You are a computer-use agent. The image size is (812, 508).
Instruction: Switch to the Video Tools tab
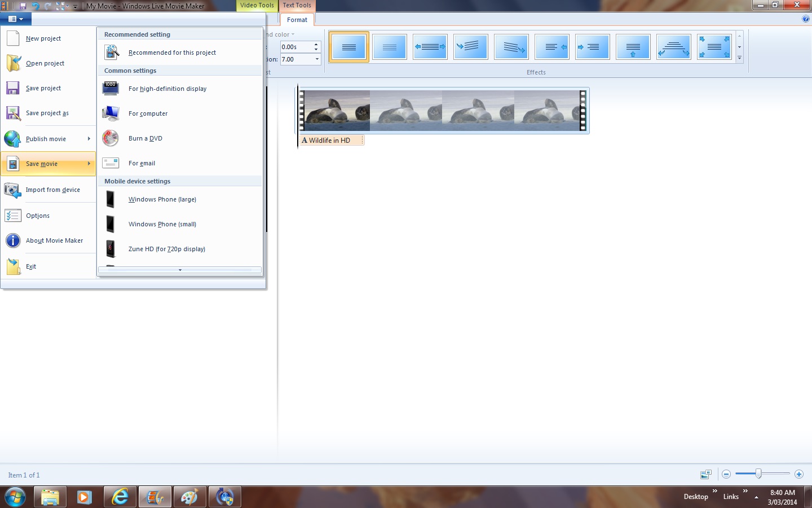tap(257, 6)
